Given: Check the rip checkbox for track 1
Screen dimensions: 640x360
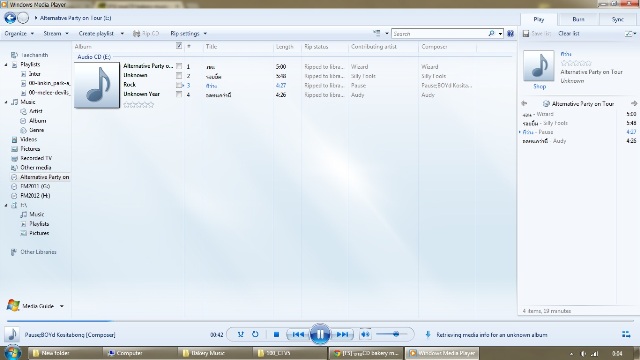Looking at the screenshot, I should (179, 66).
